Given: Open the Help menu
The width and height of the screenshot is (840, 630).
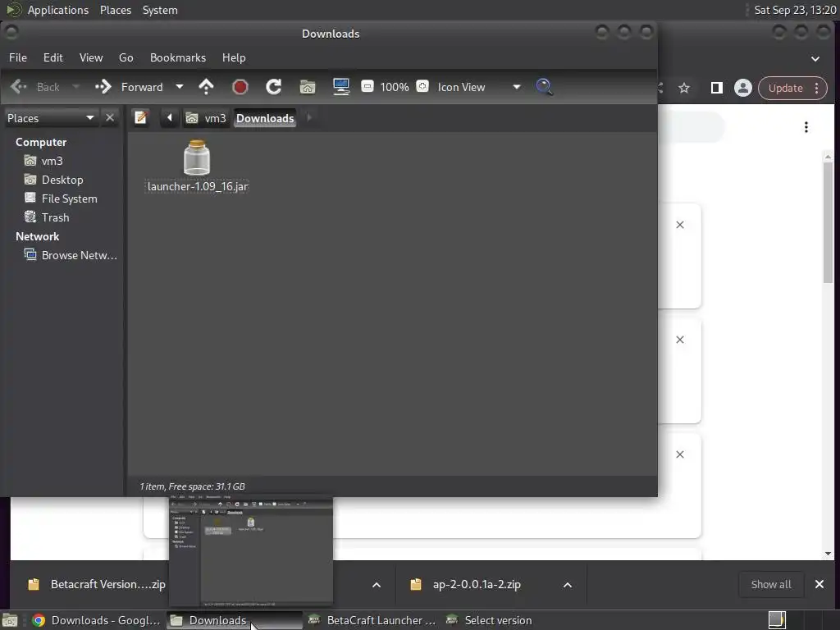Looking at the screenshot, I should click(x=234, y=57).
